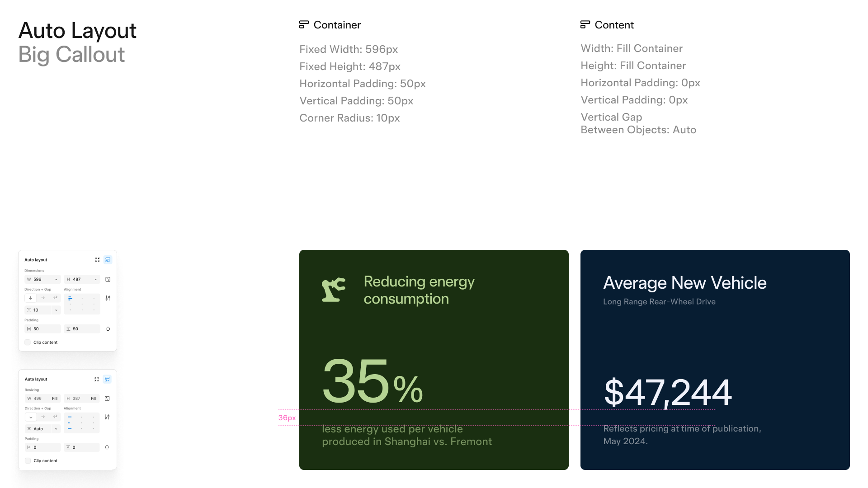
Task: Click horizontal direction arrow in lower Auto layout panel
Action: click(x=43, y=417)
